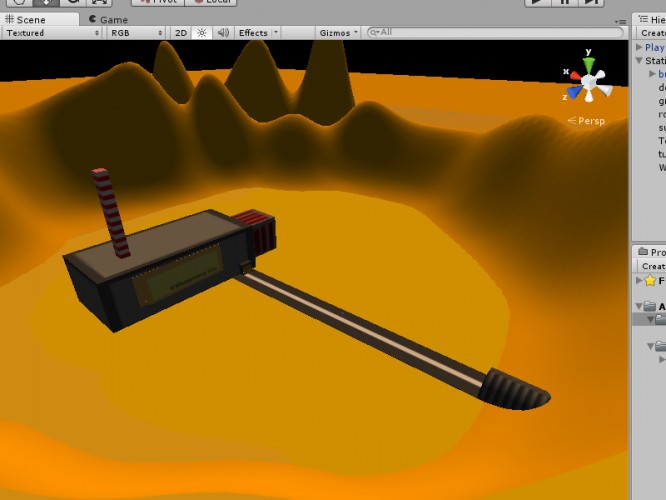666x500 pixels.
Task: Open the Hierarchy panel tab
Action: coord(651,20)
